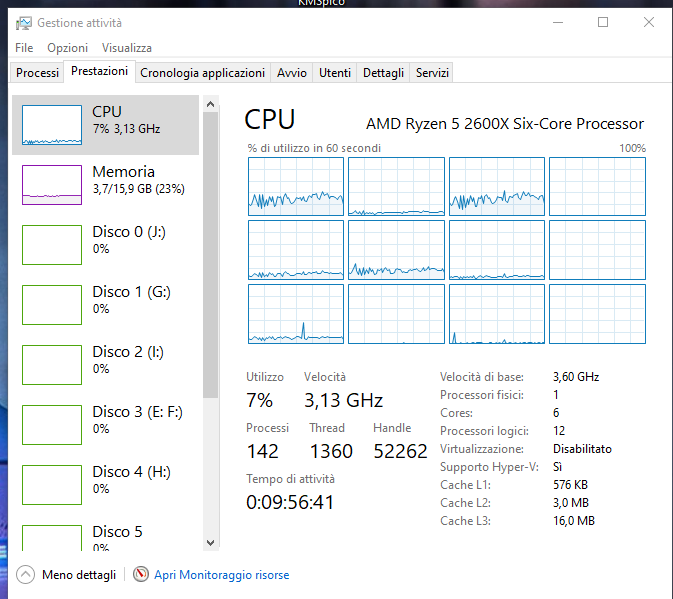Select the Prestazioni tab
Screen dimensions: 673x599
coord(100,71)
